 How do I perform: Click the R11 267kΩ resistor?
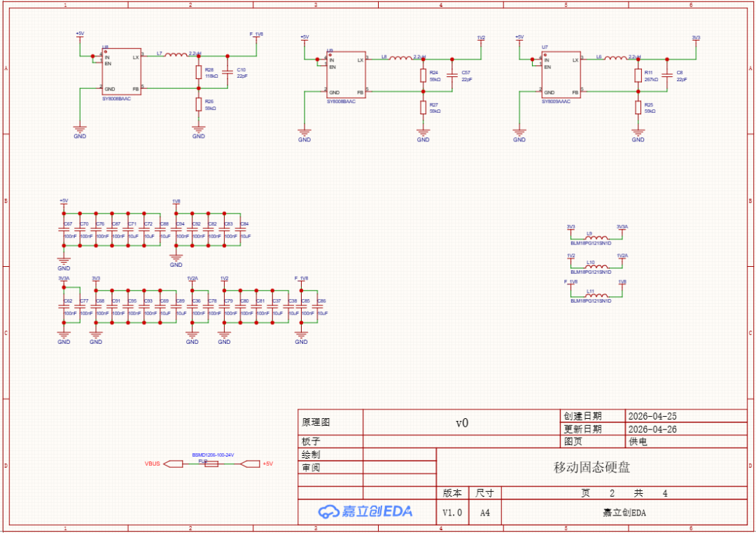638,76
